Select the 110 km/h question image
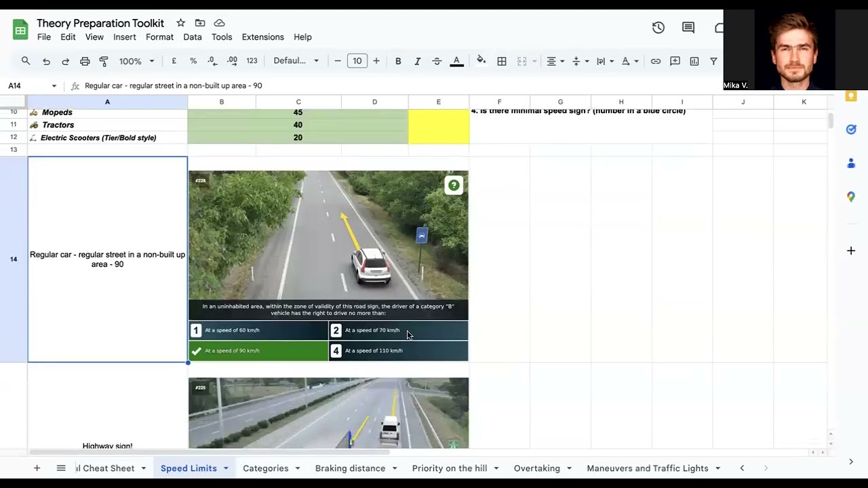This screenshot has height=488, width=868. 328,266
